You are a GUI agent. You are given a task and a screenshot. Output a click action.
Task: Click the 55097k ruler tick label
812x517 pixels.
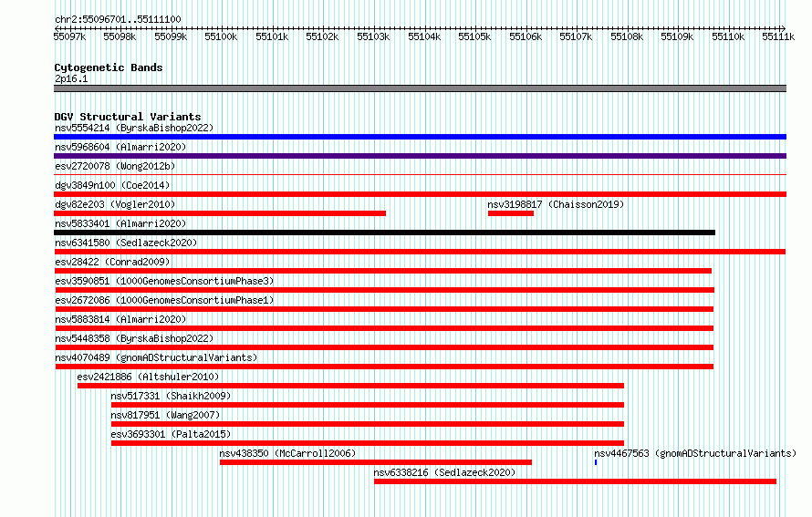[70, 36]
